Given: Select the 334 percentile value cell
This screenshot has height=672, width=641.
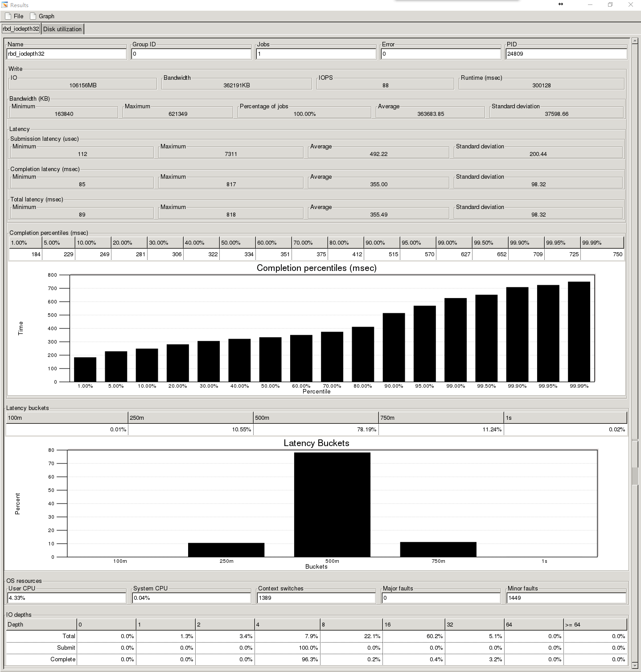Looking at the screenshot, I should coord(237,254).
